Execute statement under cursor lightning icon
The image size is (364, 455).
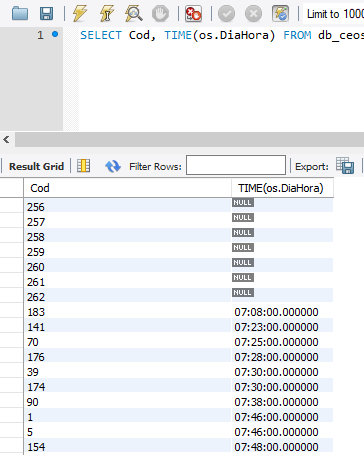107,14
